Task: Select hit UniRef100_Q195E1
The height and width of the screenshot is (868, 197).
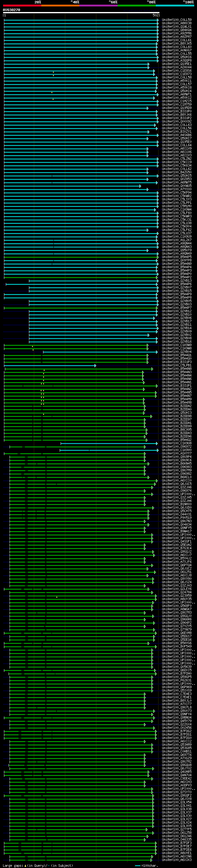Action: [x=176, y=64]
